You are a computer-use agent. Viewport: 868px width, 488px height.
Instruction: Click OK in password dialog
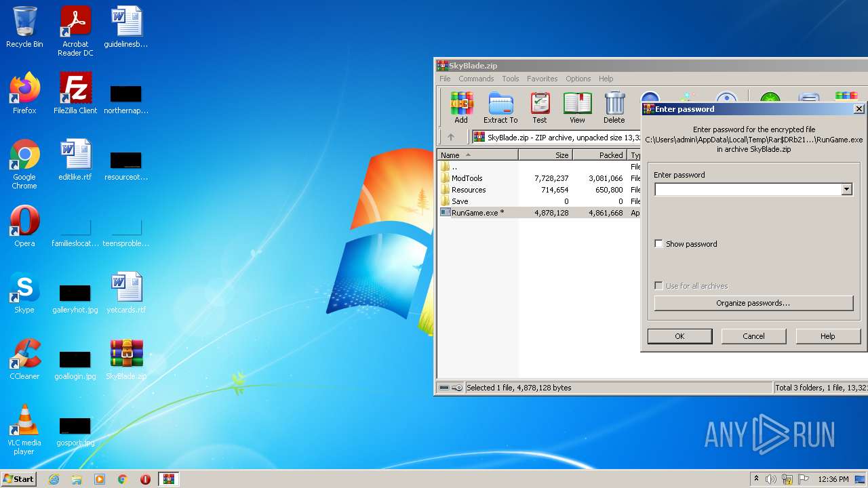(x=679, y=336)
